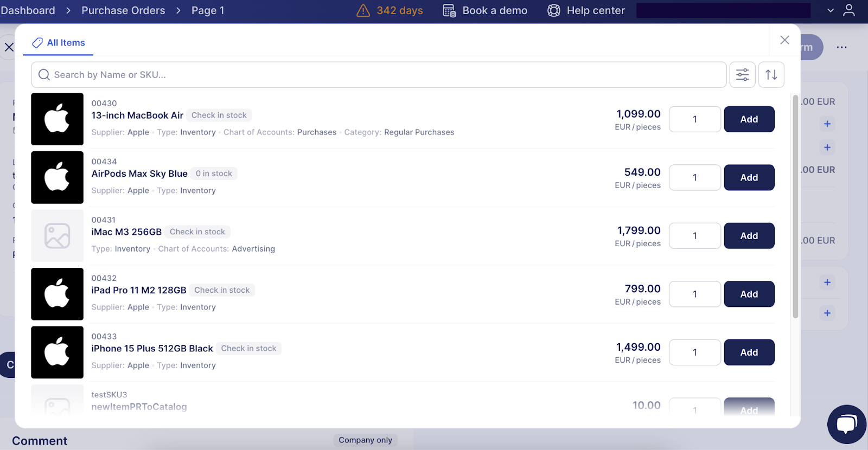This screenshot has height=450, width=868.
Task: Click the Book a demo icon
Action: click(x=449, y=10)
